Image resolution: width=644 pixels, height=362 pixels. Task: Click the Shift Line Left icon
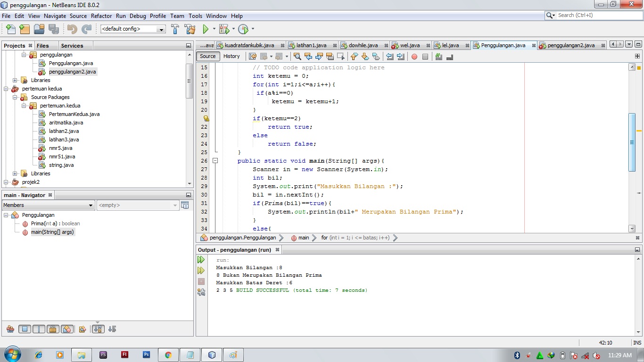pos(390,57)
